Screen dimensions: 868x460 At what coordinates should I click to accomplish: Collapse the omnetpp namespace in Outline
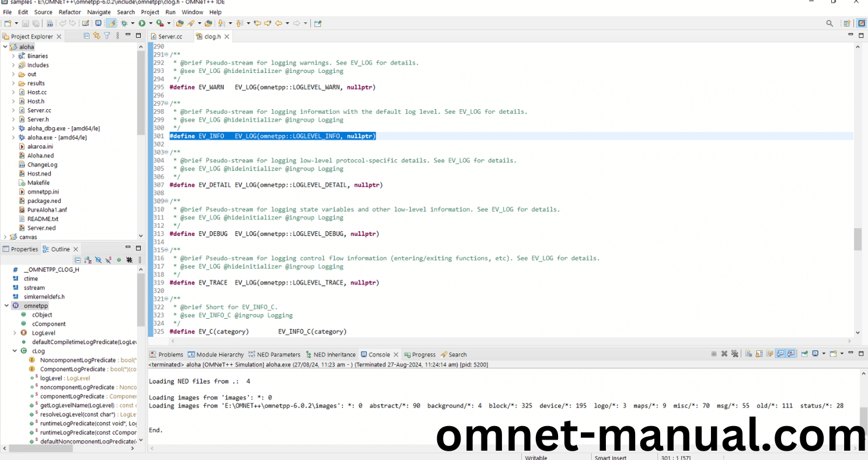(x=6, y=306)
